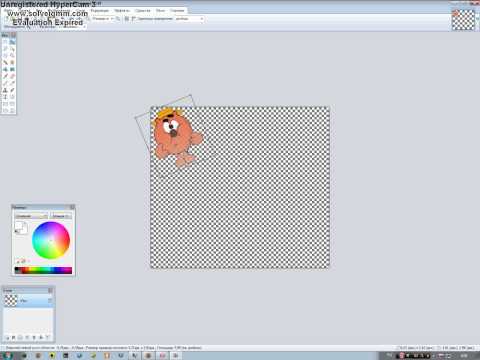Open layer properties in Layers window
The image size is (480, 360).
48,337
